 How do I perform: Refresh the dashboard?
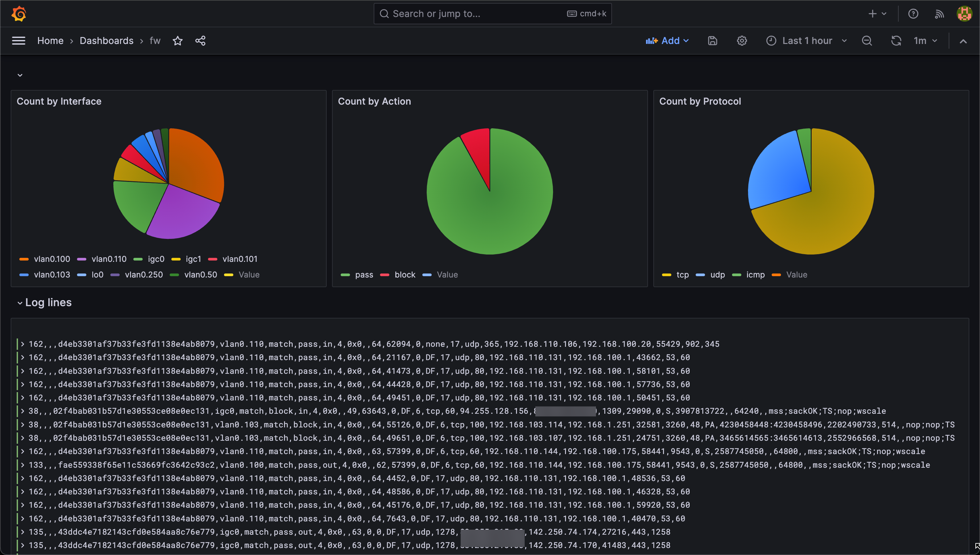click(x=896, y=41)
